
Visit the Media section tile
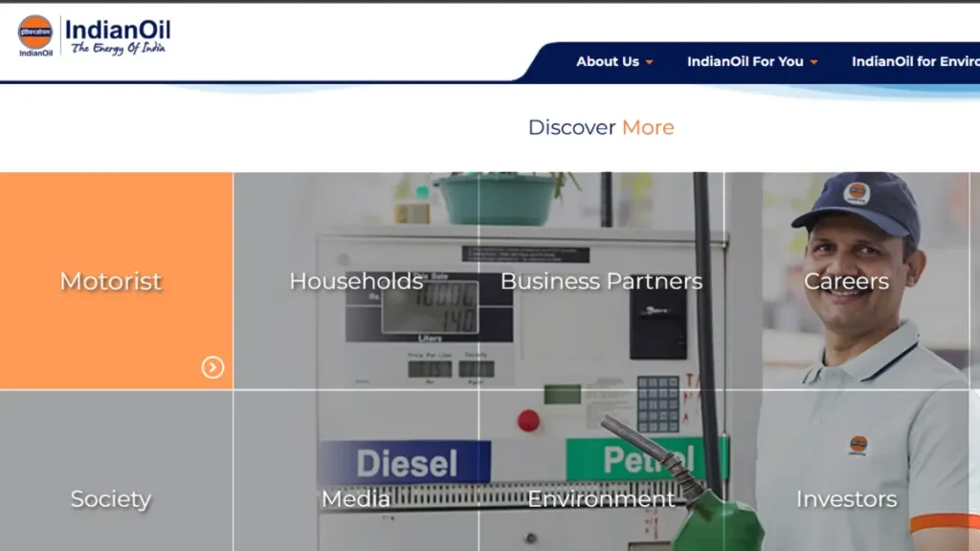click(x=356, y=498)
